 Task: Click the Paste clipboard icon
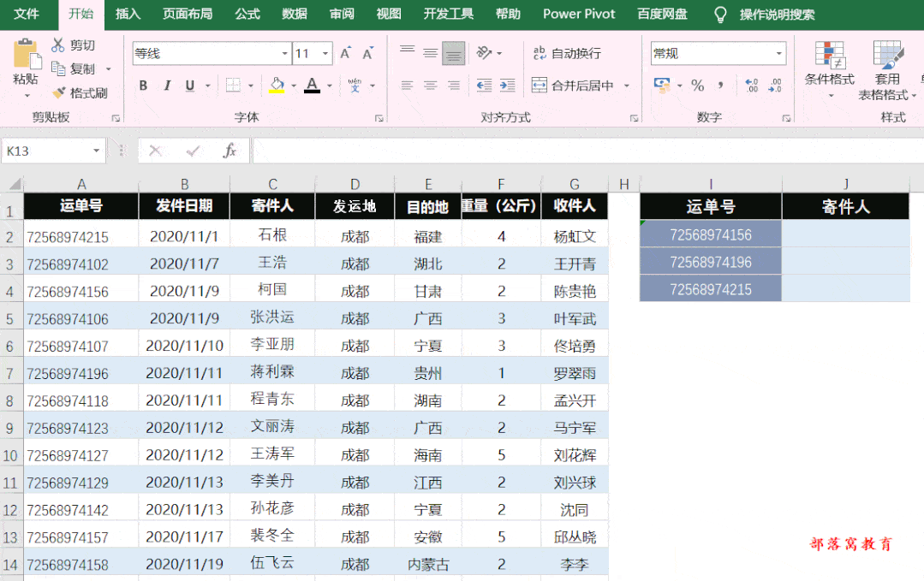coord(27,54)
